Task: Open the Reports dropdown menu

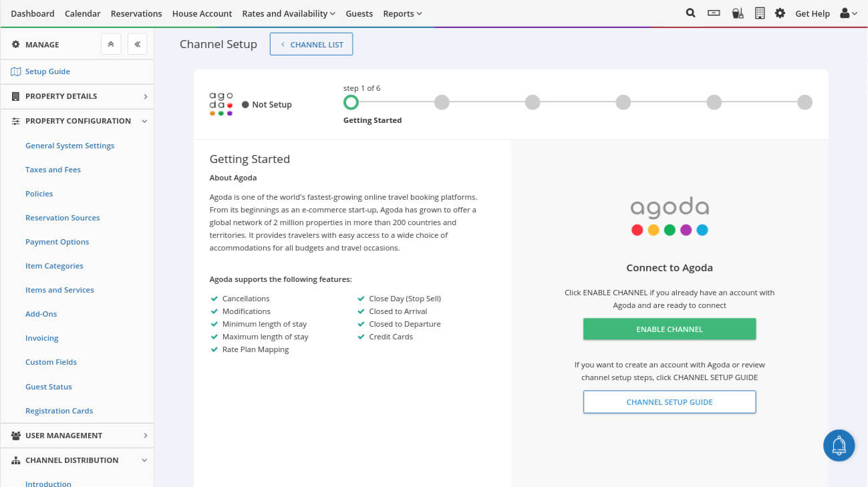Action: [x=402, y=13]
